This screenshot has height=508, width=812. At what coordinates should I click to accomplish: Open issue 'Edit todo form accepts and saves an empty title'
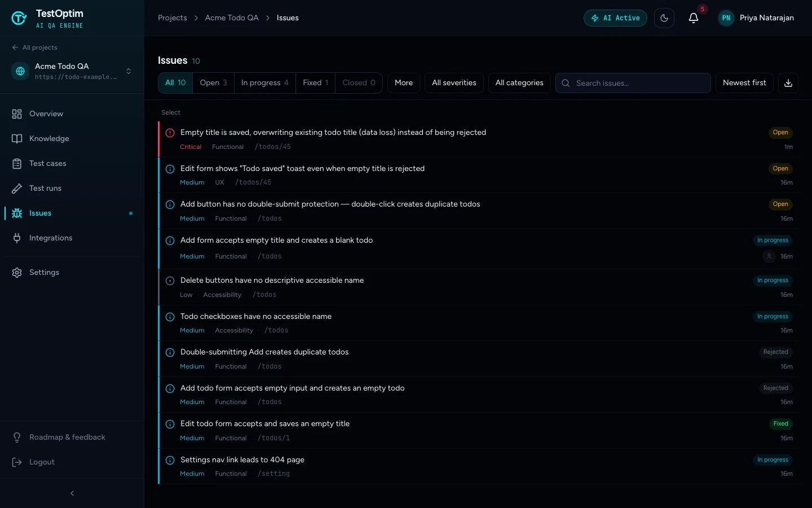478,431
